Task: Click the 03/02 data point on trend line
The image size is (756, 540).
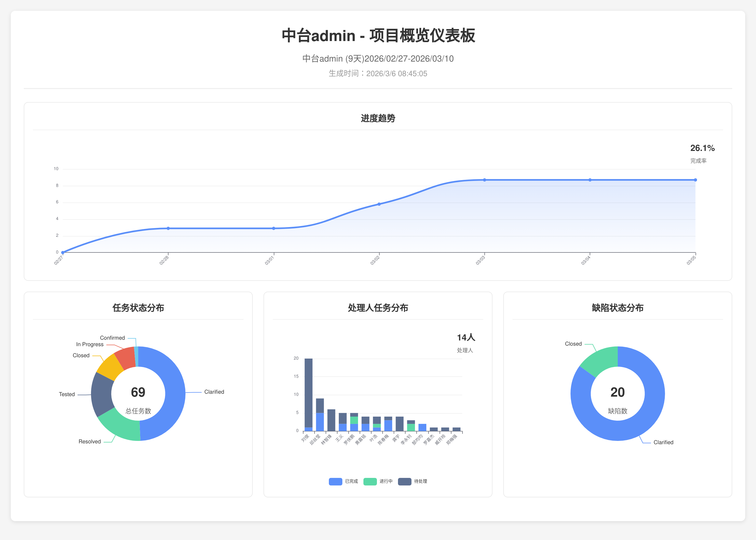Action: click(379, 204)
